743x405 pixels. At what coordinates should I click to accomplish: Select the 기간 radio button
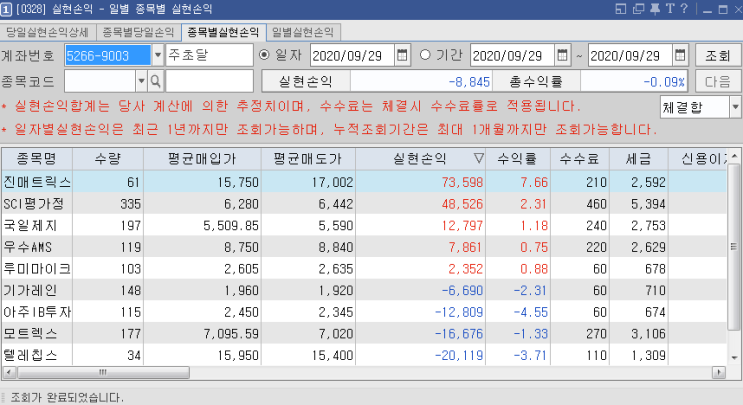tap(425, 55)
